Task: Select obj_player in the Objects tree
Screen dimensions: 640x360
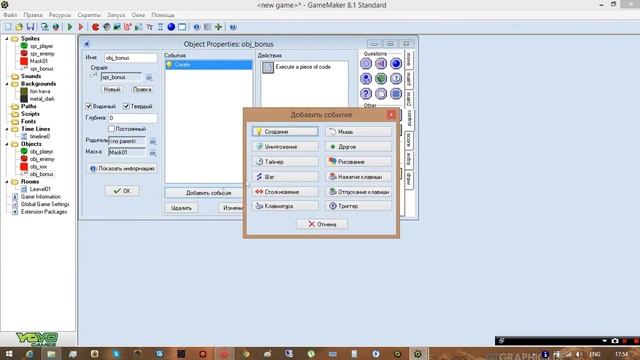Action: pyautogui.click(x=41, y=151)
